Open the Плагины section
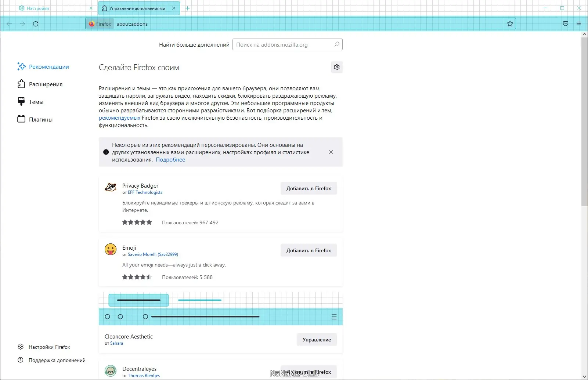 click(35, 119)
